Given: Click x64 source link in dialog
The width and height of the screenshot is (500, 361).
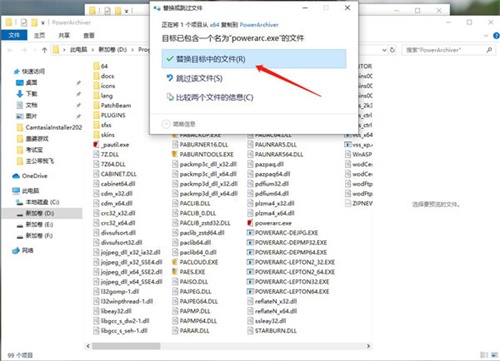Looking at the screenshot, I should click(x=214, y=25).
